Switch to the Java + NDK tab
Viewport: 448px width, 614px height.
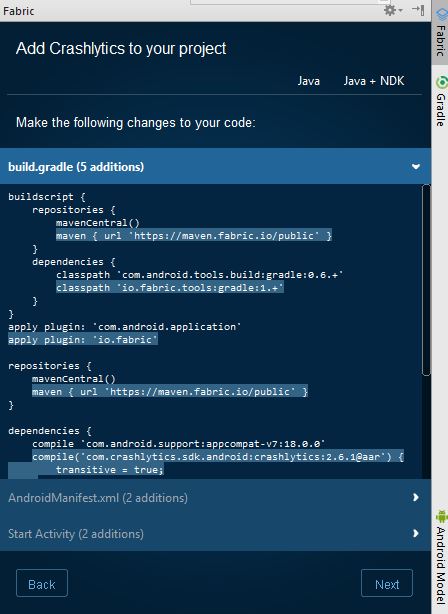pyautogui.click(x=374, y=81)
